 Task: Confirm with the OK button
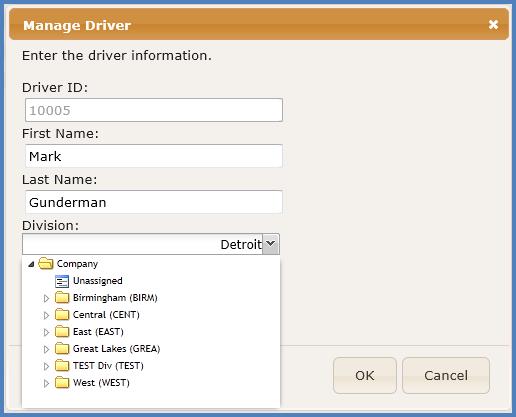[365, 375]
